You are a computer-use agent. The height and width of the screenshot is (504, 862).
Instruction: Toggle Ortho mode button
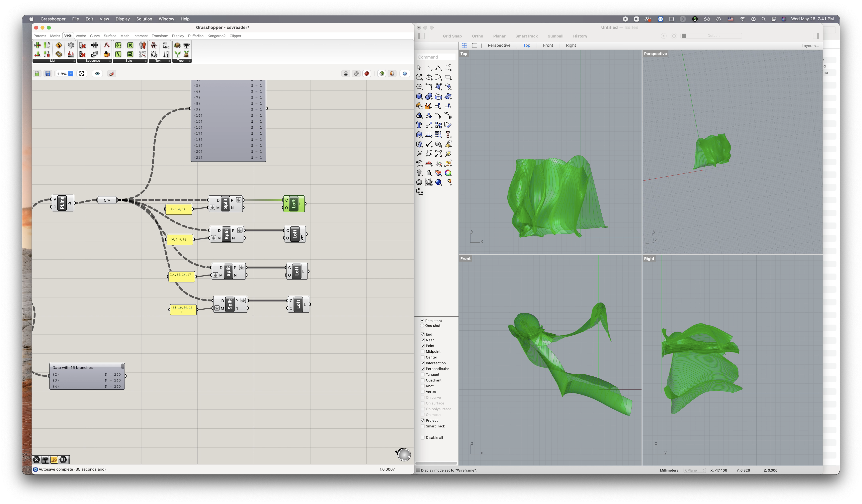tap(477, 36)
